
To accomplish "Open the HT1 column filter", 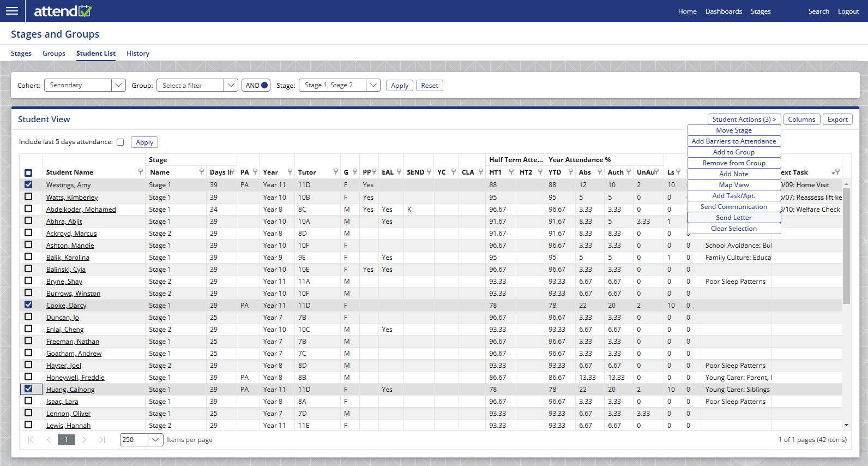I will click(511, 172).
